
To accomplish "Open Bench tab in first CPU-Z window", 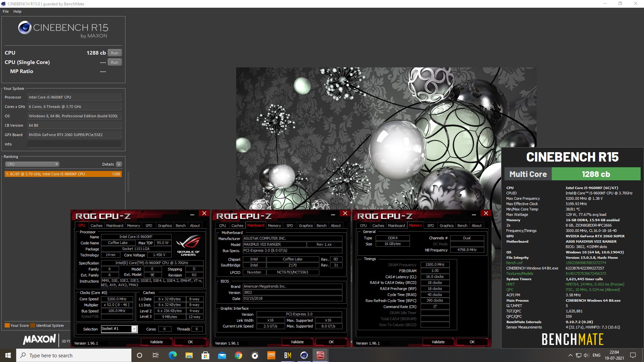I will tap(181, 226).
